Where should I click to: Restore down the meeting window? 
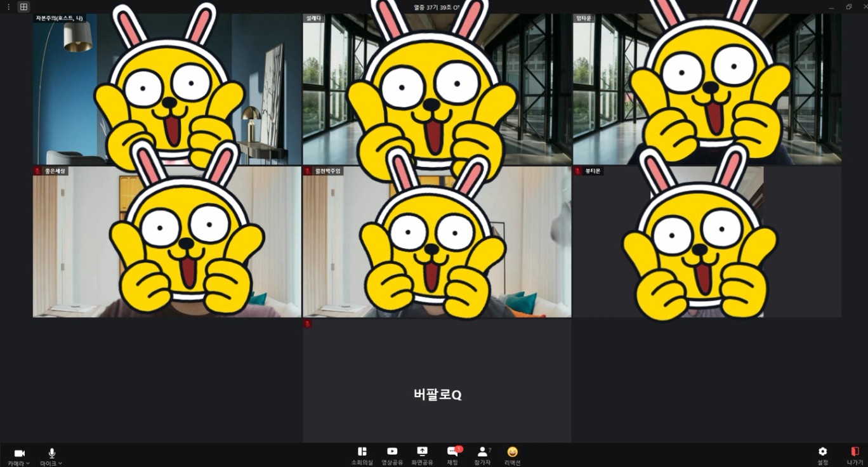pos(849,7)
